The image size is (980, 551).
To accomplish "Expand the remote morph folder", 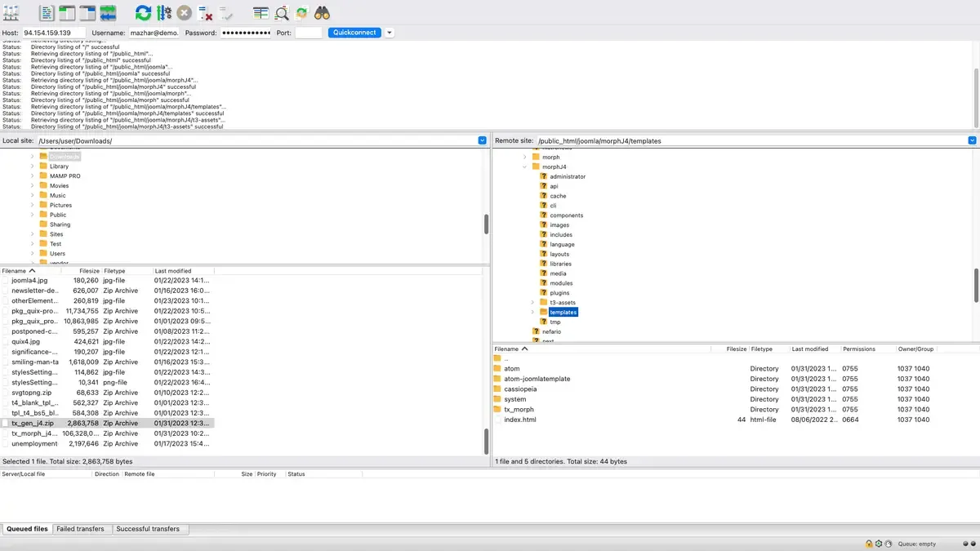I will coord(525,157).
